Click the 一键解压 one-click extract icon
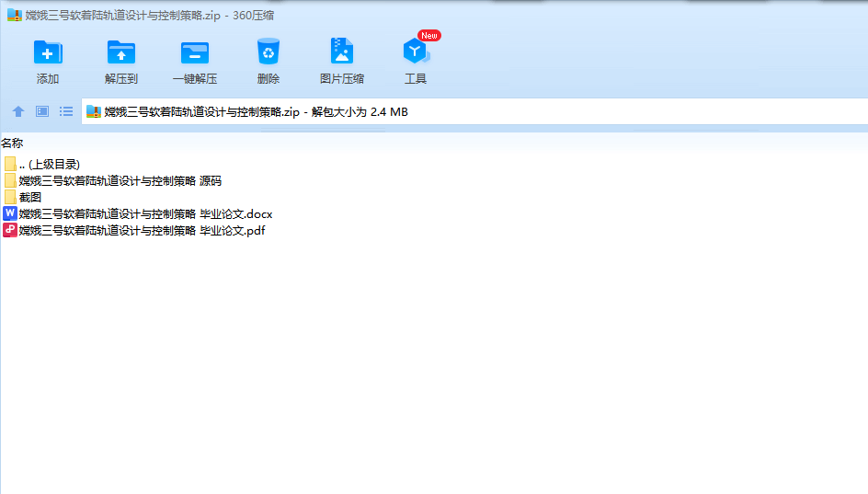The image size is (868, 494). pos(195,53)
